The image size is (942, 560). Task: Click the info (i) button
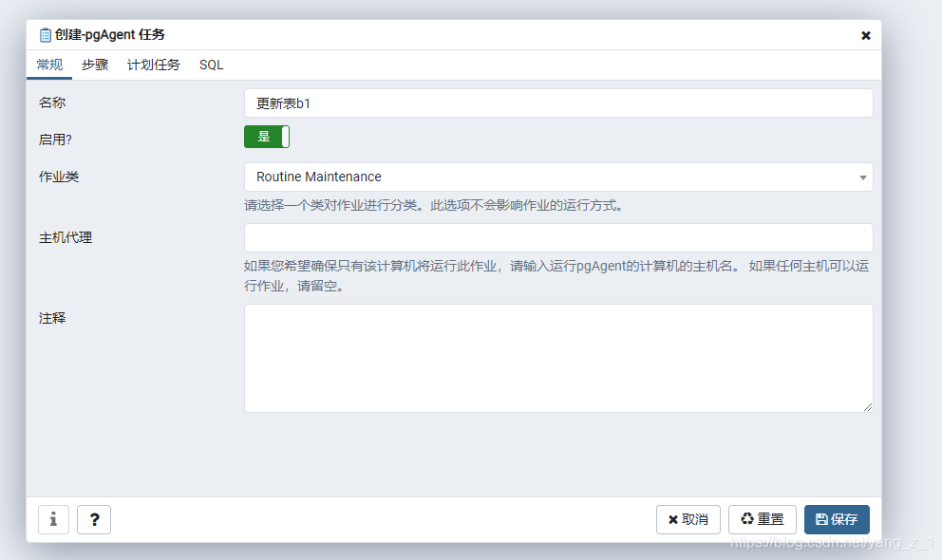pyautogui.click(x=53, y=519)
